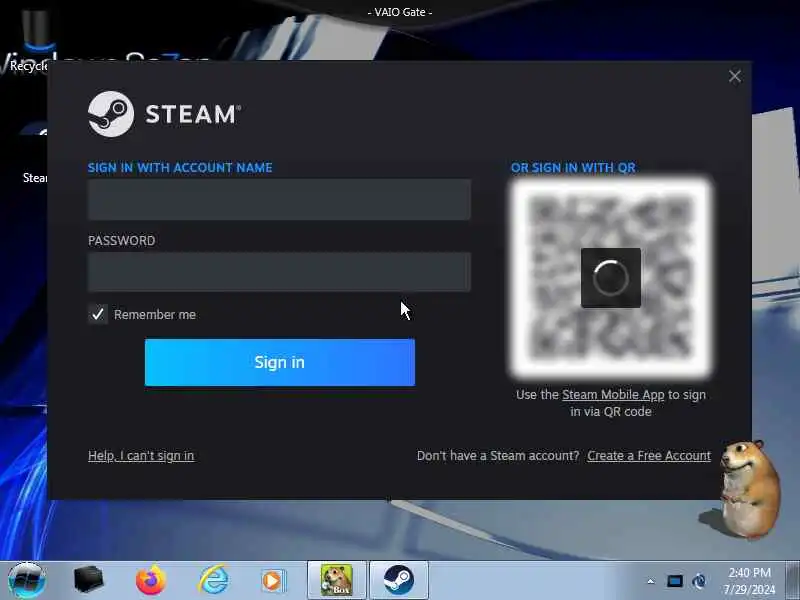Click the Password input field

click(x=279, y=272)
